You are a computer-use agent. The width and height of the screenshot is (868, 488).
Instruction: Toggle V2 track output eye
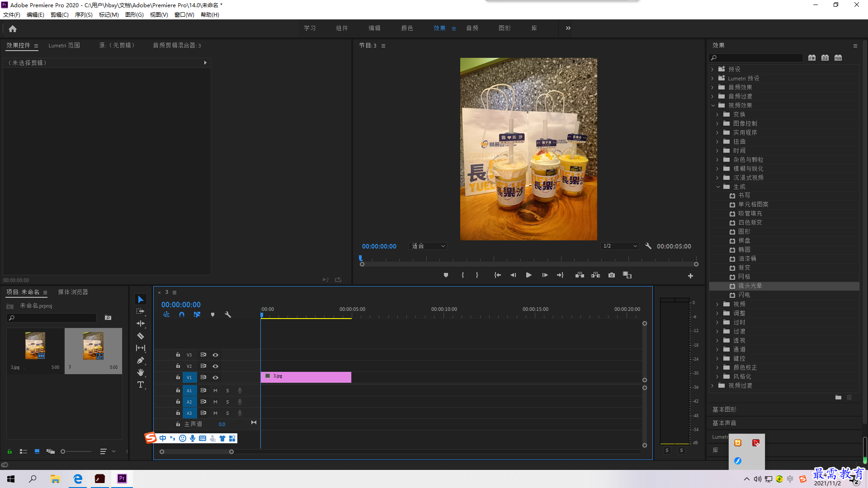tap(216, 366)
